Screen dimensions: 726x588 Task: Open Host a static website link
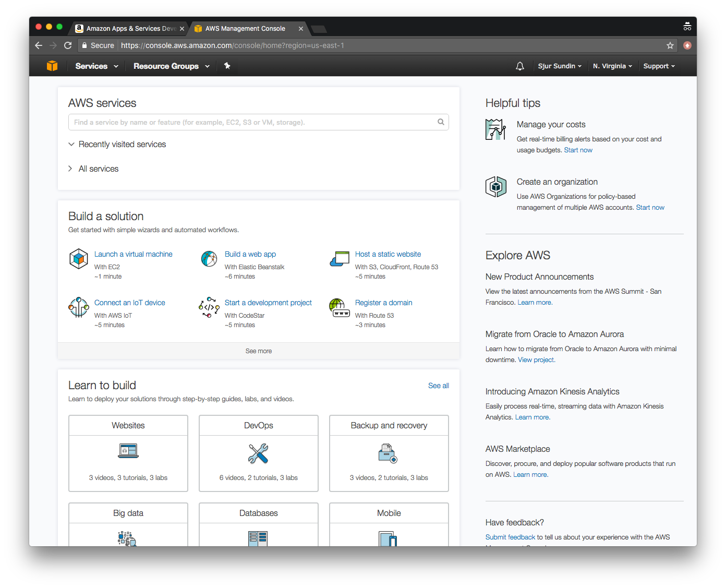click(388, 254)
